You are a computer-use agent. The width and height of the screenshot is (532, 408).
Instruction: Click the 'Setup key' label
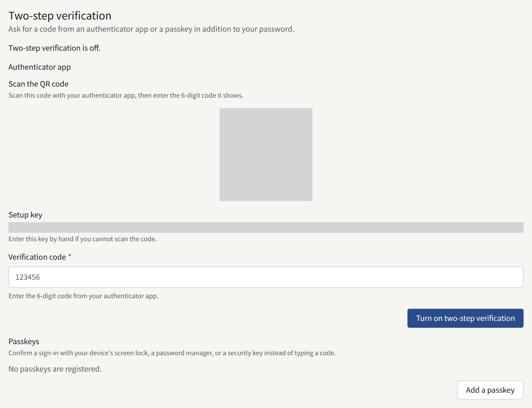[x=25, y=215]
